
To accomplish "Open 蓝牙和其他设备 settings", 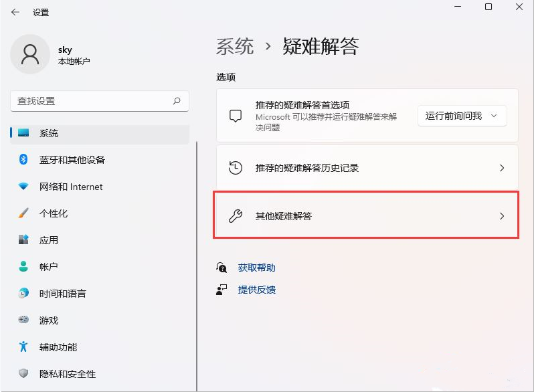I will click(100, 160).
